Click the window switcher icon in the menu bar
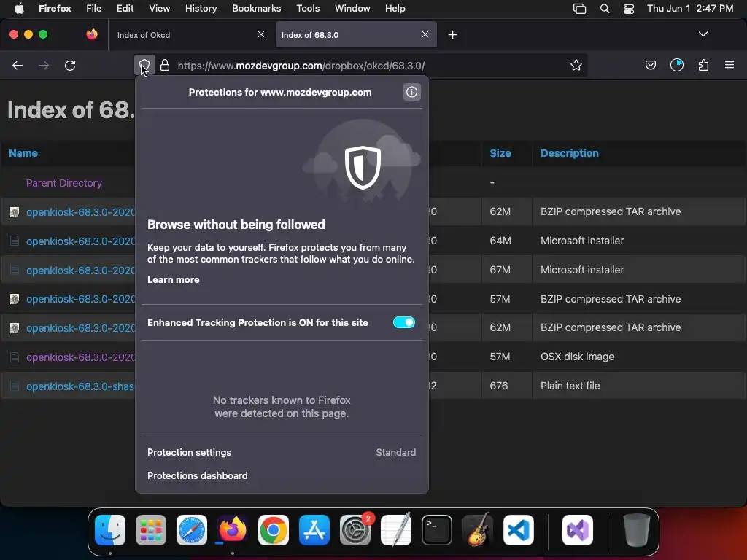Viewport: 747px width, 560px height. click(579, 9)
